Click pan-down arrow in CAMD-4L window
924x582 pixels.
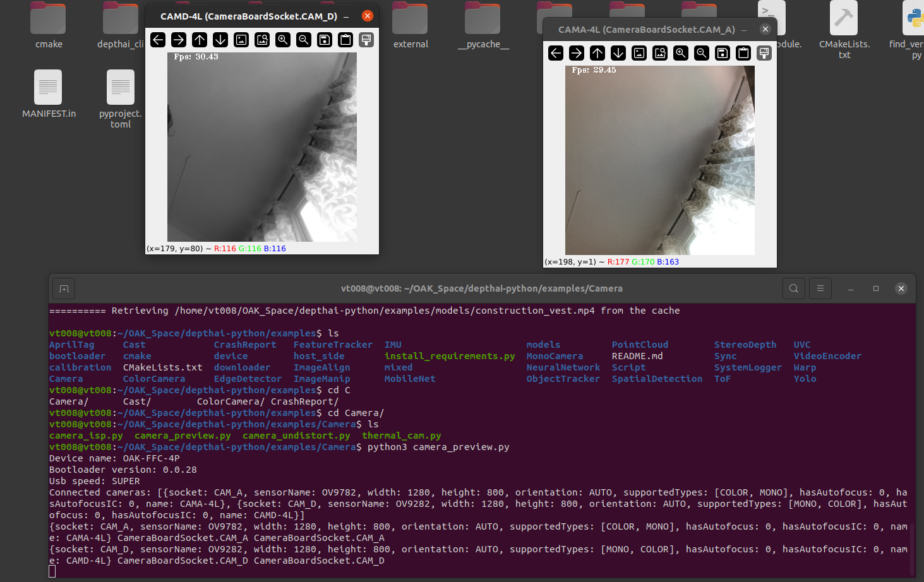(x=220, y=40)
